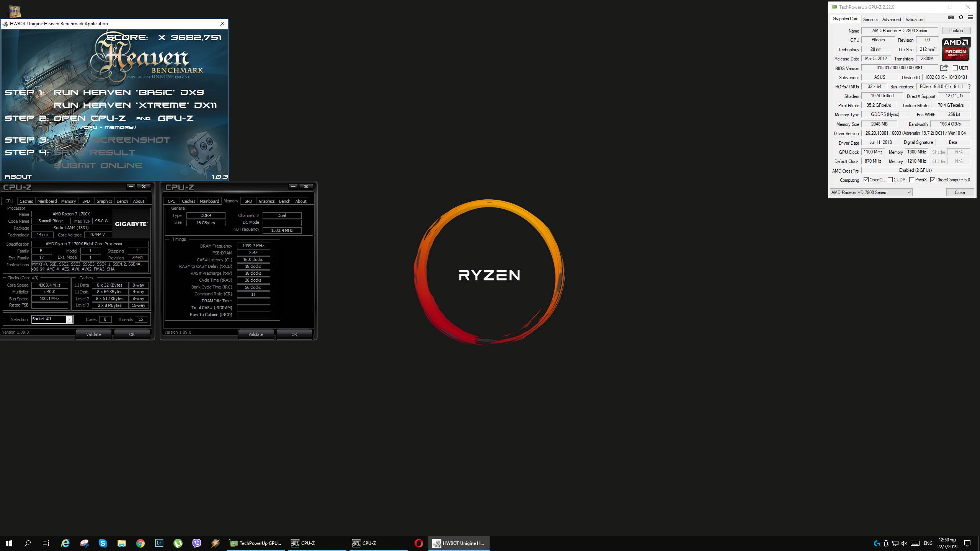Toggle the OpenCL checkbox
Image resolution: width=980 pixels, height=551 pixels.
tap(866, 180)
